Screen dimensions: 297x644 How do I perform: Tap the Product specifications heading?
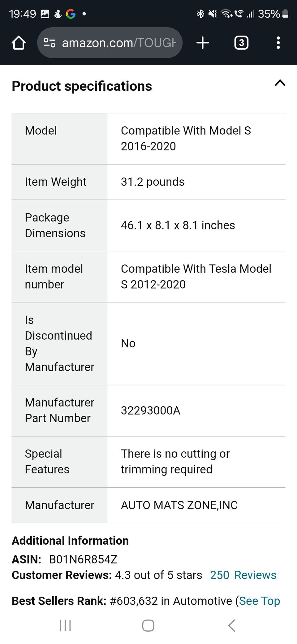click(x=82, y=86)
